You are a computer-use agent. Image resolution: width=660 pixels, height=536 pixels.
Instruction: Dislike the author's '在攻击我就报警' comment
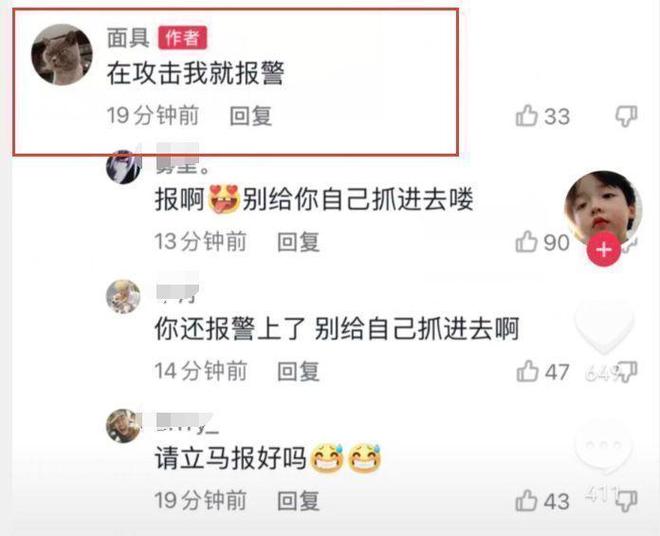[626, 116]
